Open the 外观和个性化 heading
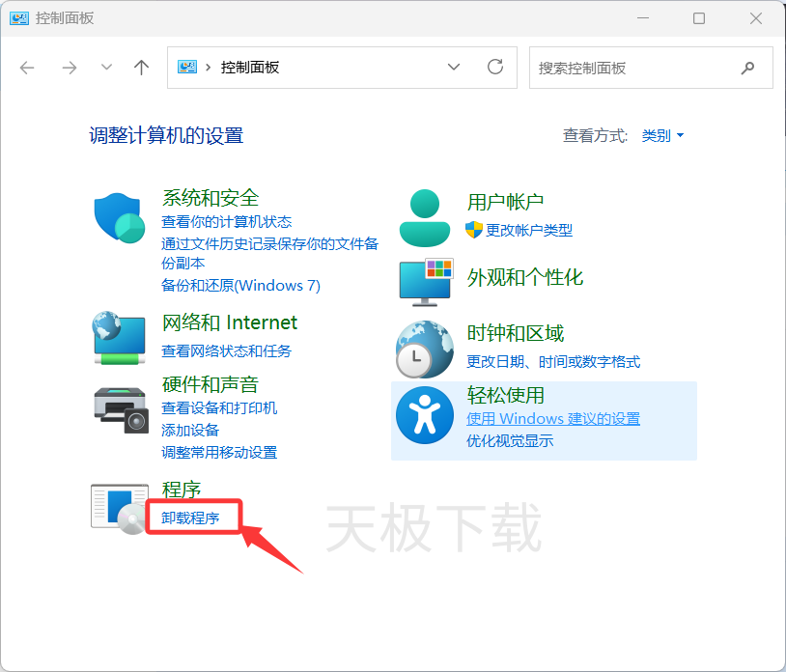Viewport: 786px width, 672px height. 525,277
